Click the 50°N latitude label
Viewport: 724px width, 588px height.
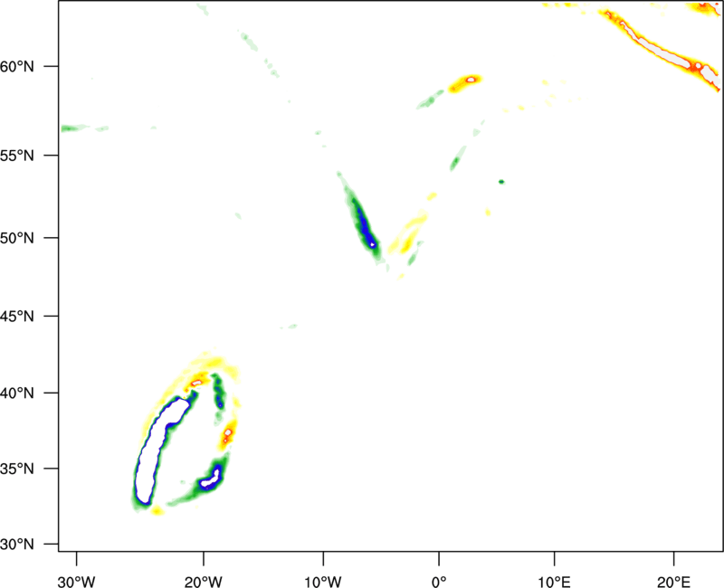pyautogui.click(x=17, y=238)
